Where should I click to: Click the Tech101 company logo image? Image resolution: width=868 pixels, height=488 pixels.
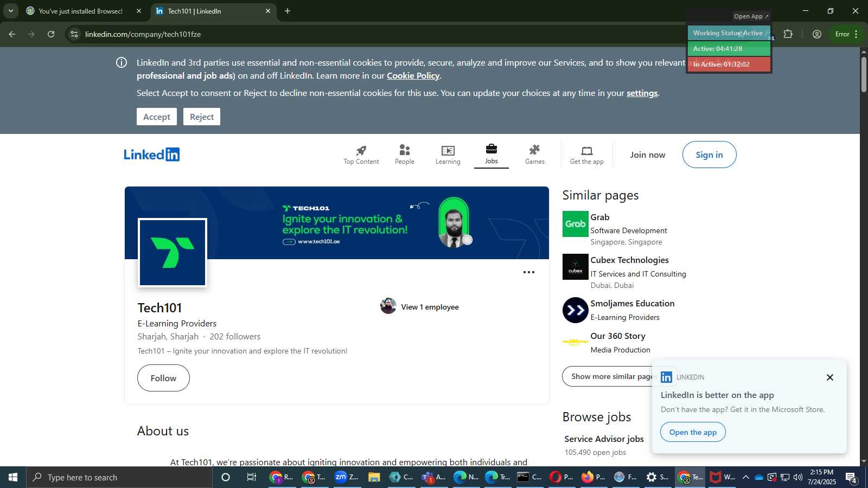pyautogui.click(x=173, y=253)
